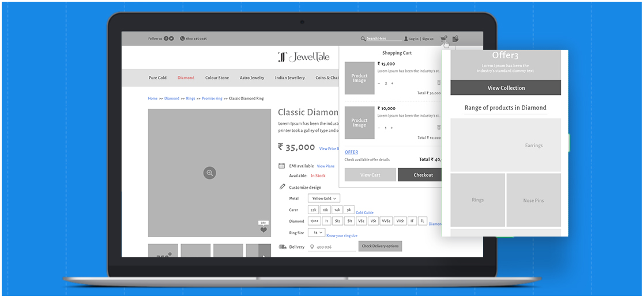Open the Nose Pins category tile
This screenshot has width=644, height=297.
click(x=533, y=200)
